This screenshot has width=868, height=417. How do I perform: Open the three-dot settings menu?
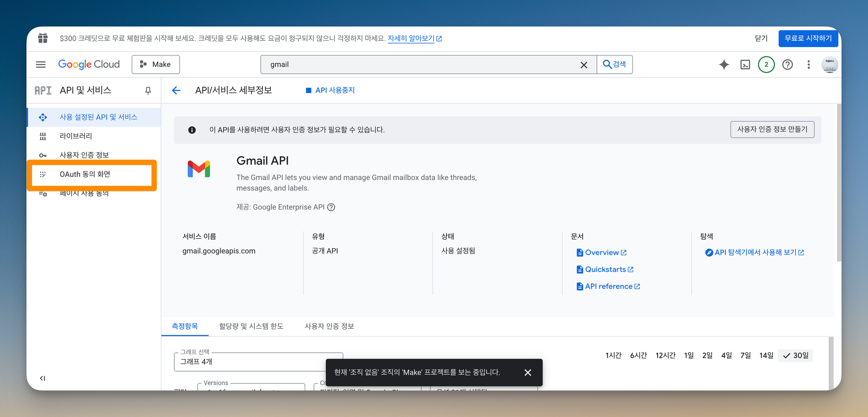point(809,64)
